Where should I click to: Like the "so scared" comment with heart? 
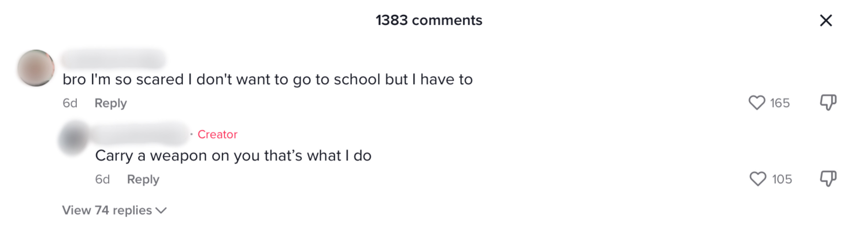pos(756,103)
